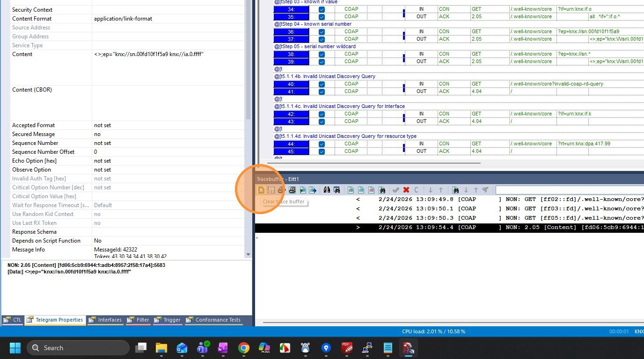Switch to the Filter tab
Viewport: 644px width, 359px height.
139,320
